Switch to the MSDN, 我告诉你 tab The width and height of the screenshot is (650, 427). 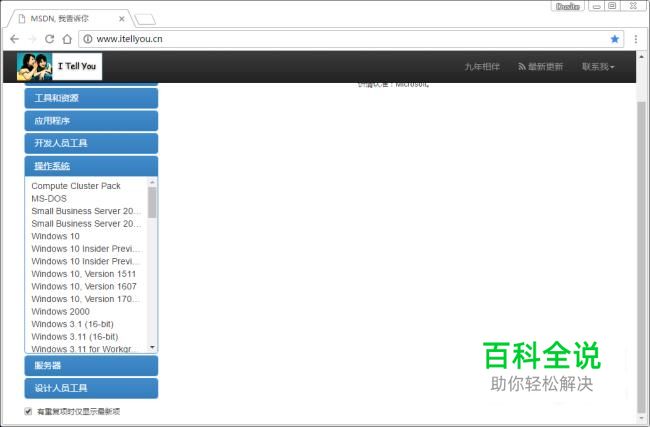point(71,19)
